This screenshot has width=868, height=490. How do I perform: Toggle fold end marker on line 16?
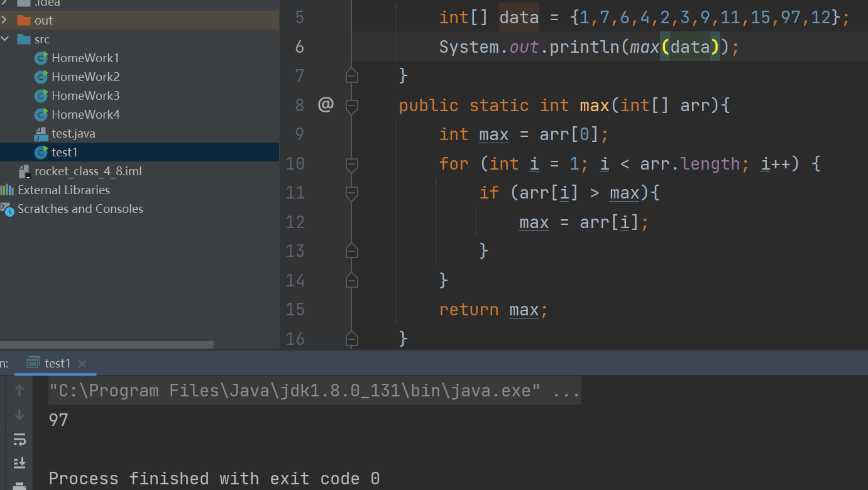click(x=352, y=339)
